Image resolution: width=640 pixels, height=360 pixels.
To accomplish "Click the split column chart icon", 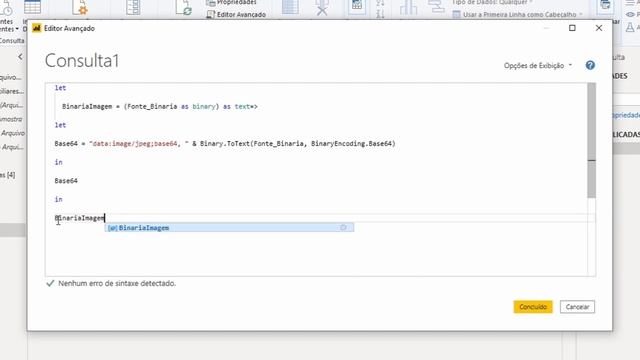I will (x=409, y=7).
